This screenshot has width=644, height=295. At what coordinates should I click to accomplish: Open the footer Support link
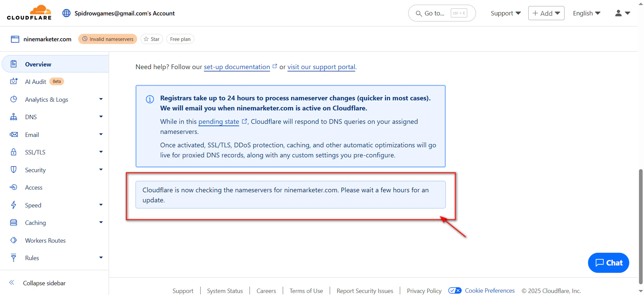183,291
